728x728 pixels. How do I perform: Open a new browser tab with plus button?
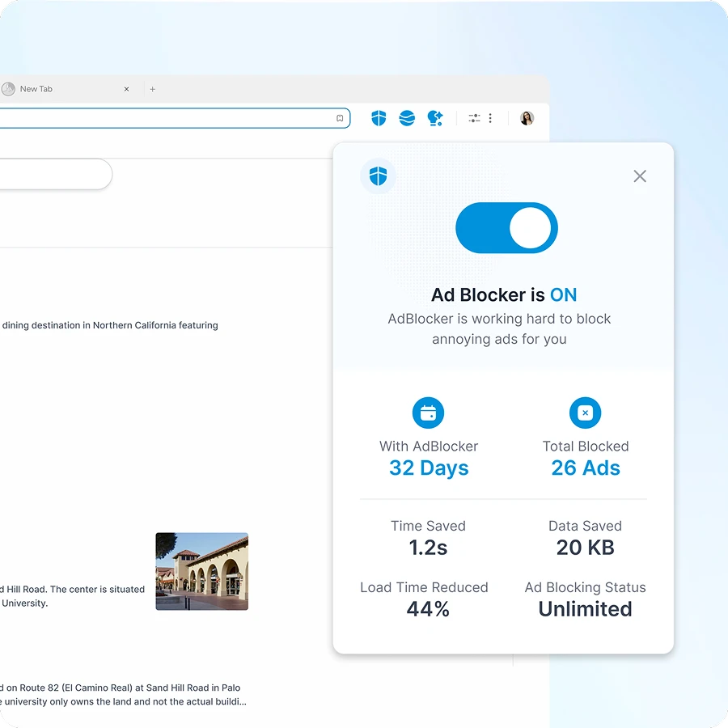152,89
